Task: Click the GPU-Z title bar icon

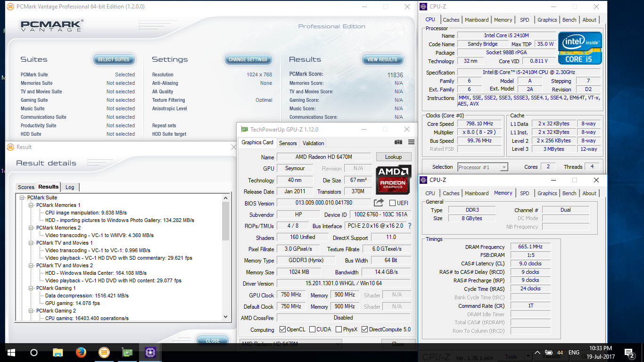Action: tap(244, 129)
